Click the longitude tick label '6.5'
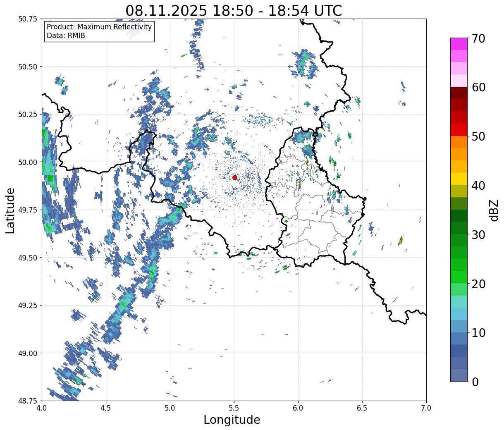This screenshot has width=504, height=430. [362, 408]
